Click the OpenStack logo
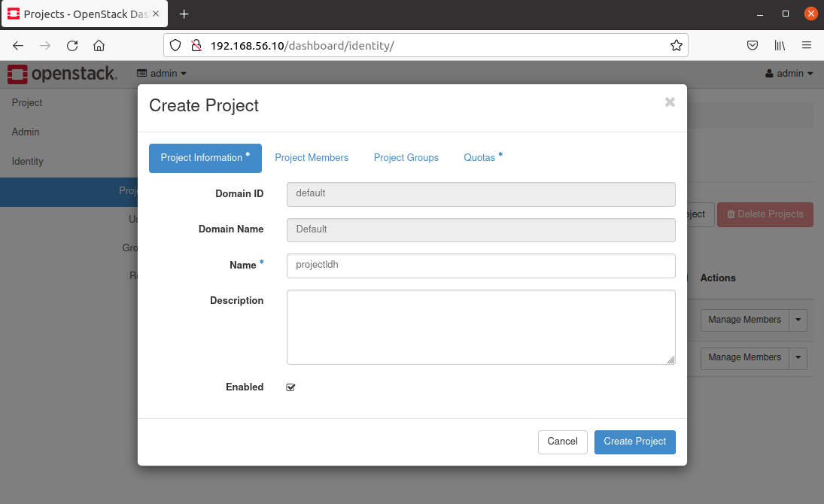 (x=62, y=74)
